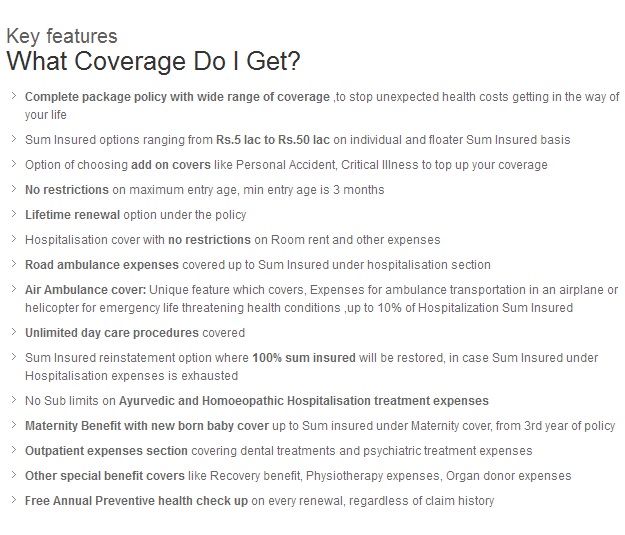The height and width of the screenshot is (535, 625).
Task: Click the chevron bullet next to Lifetime renewal
Action: (14, 214)
